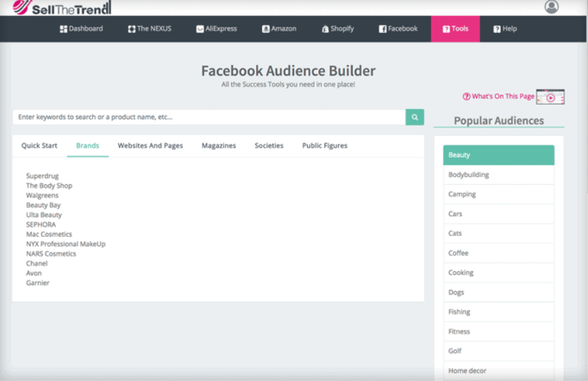Select Beauty Bay brand
This screenshot has width=588, height=381.
43,205
